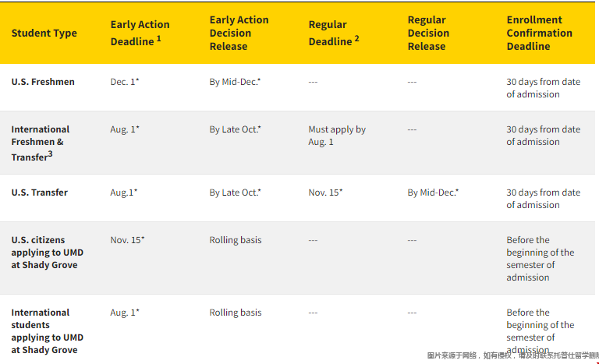The height and width of the screenshot is (364, 599).
Task: Click the Regular Deadline column header
Action: [334, 33]
